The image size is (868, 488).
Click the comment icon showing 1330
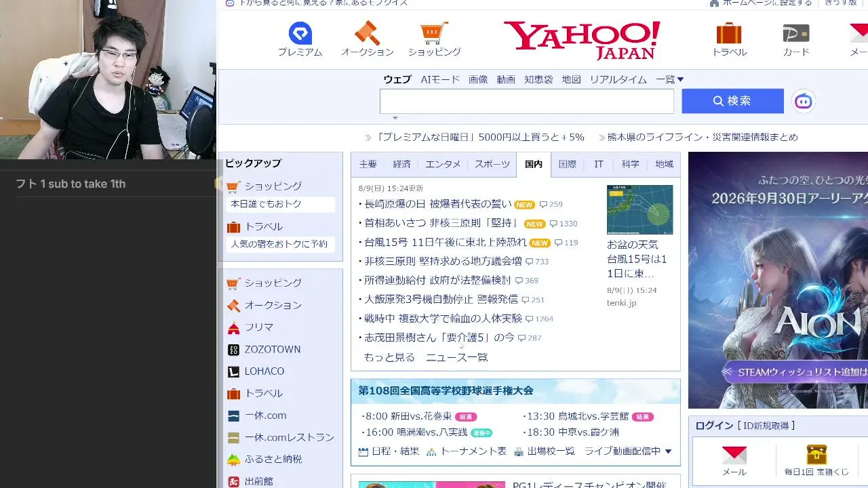(x=553, y=224)
